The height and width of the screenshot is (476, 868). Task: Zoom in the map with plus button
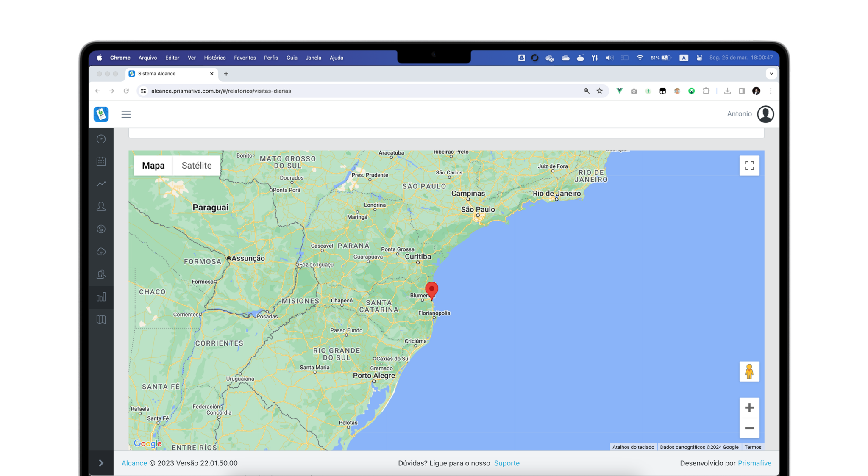(749, 408)
